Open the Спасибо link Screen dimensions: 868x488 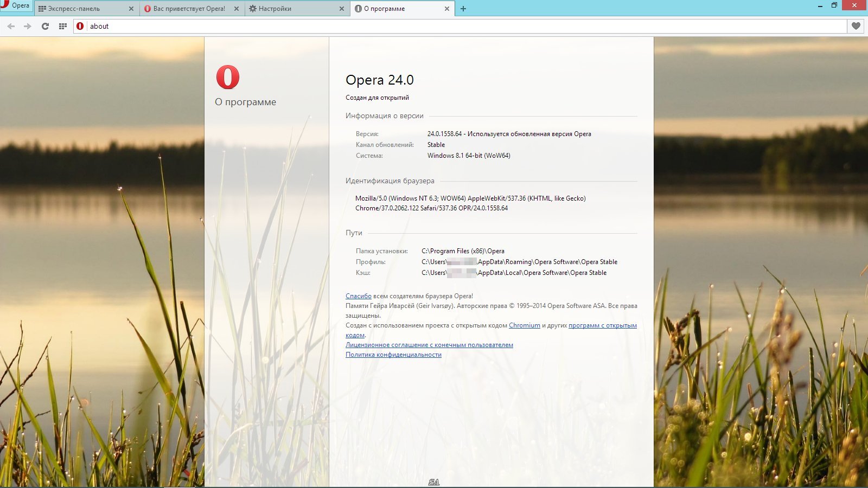point(358,296)
